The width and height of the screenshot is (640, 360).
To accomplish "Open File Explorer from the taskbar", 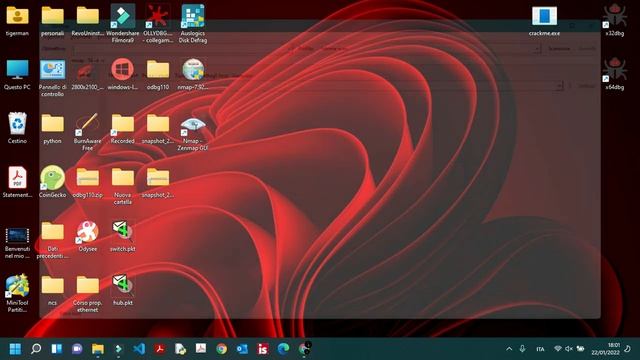I will tap(98, 349).
